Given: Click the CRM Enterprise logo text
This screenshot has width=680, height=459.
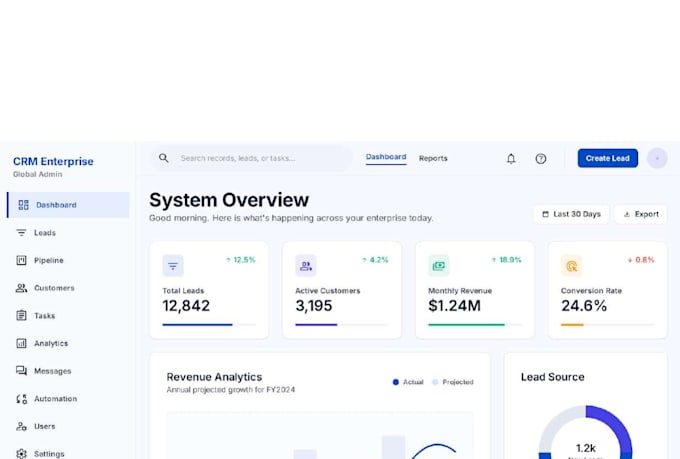Looking at the screenshot, I should coord(53,161).
